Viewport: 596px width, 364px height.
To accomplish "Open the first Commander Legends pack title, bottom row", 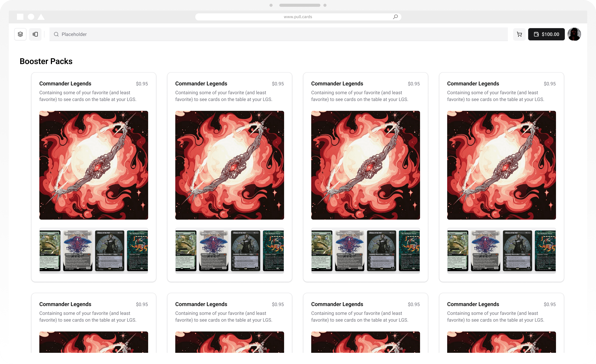I will (65, 304).
